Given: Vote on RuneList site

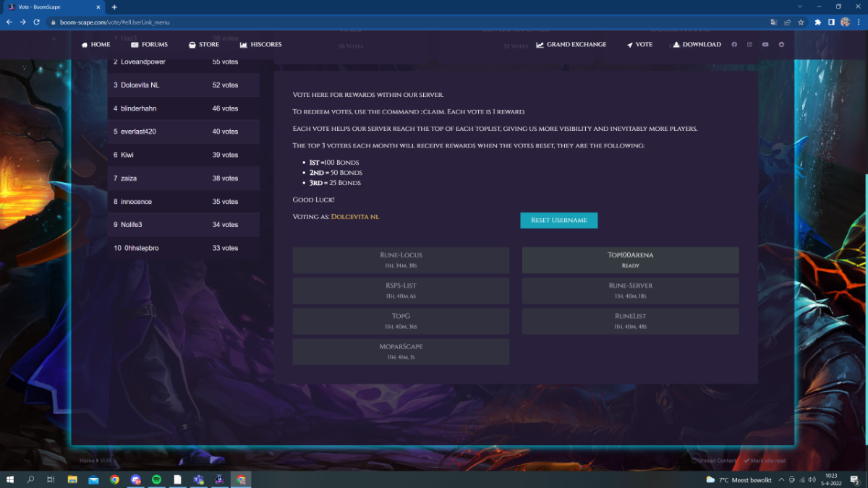Looking at the screenshot, I should tap(631, 321).
